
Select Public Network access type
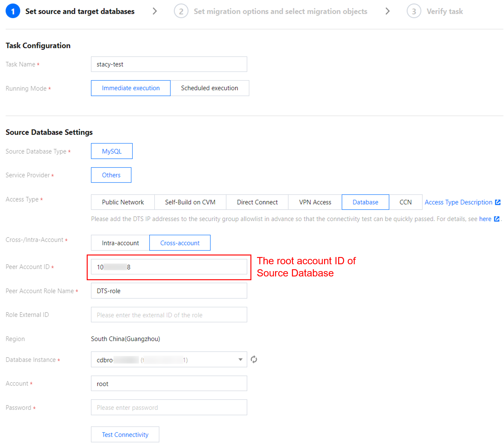click(123, 202)
